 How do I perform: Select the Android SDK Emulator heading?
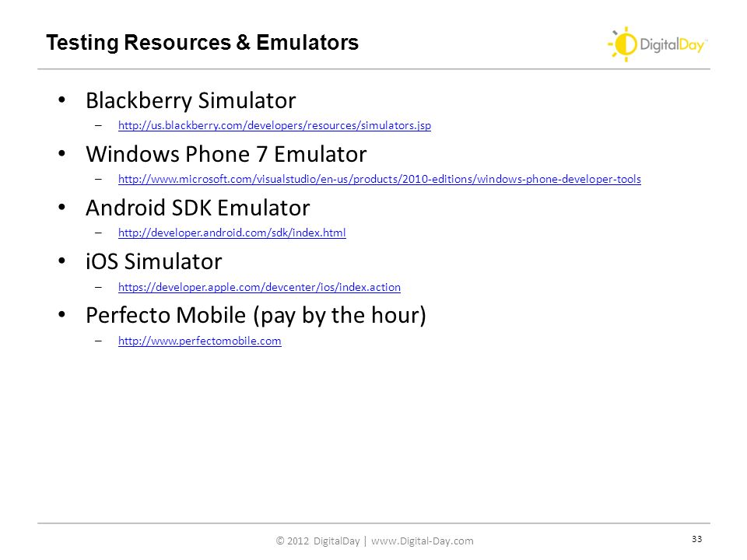[198, 208]
